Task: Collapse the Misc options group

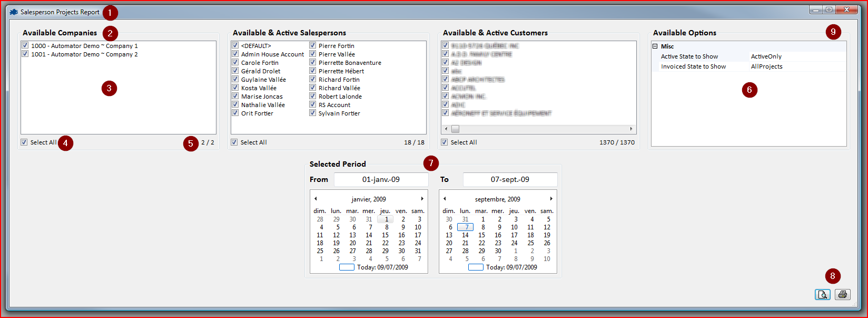Action: point(655,46)
